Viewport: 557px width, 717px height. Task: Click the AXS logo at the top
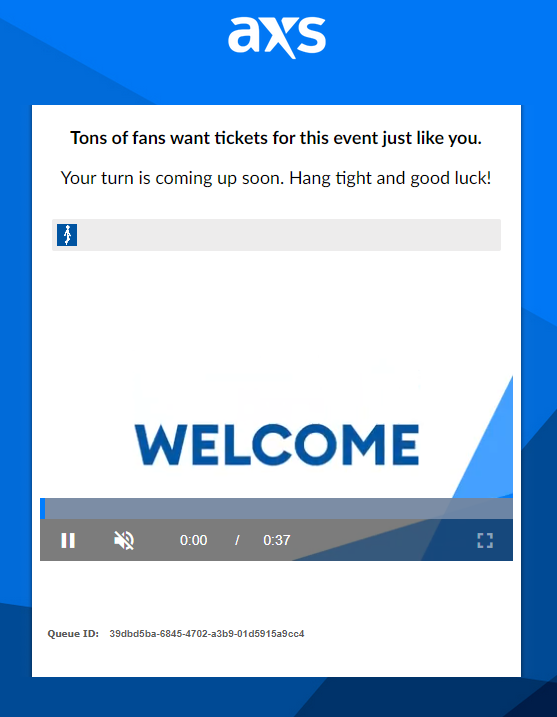tap(277, 37)
